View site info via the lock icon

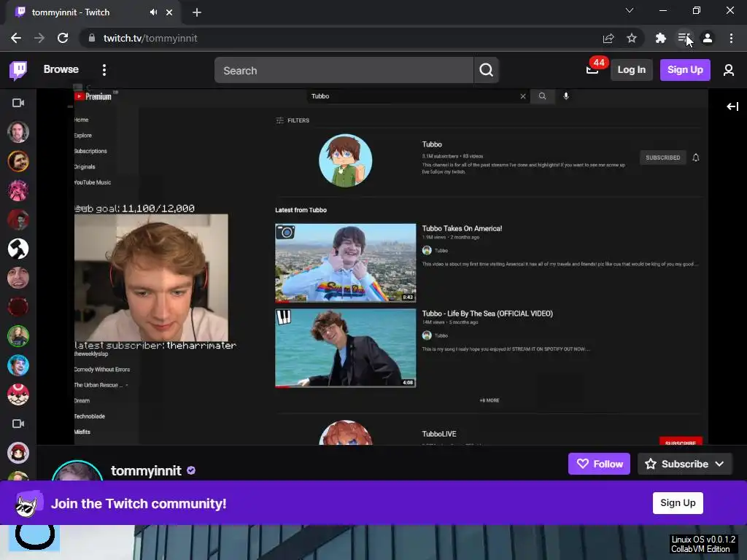(x=92, y=38)
